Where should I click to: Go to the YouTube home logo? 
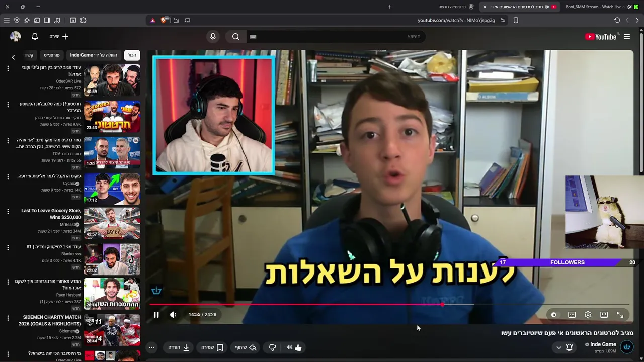[601, 37]
